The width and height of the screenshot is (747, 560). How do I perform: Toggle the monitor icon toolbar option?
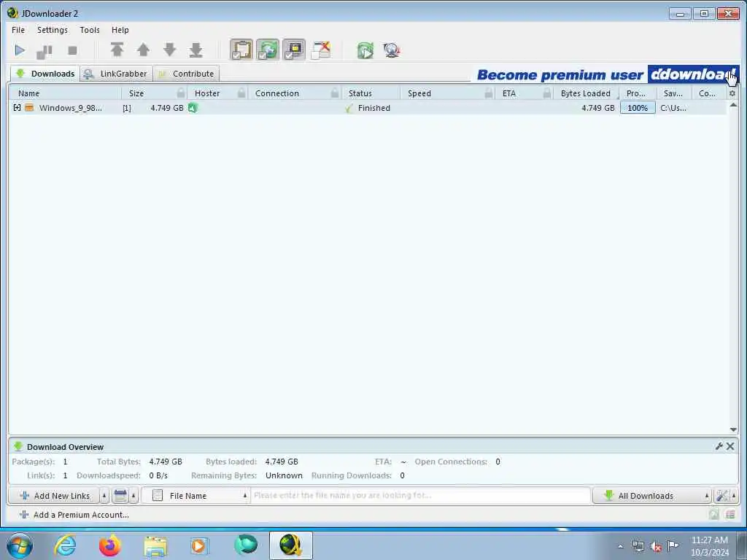point(294,50)
